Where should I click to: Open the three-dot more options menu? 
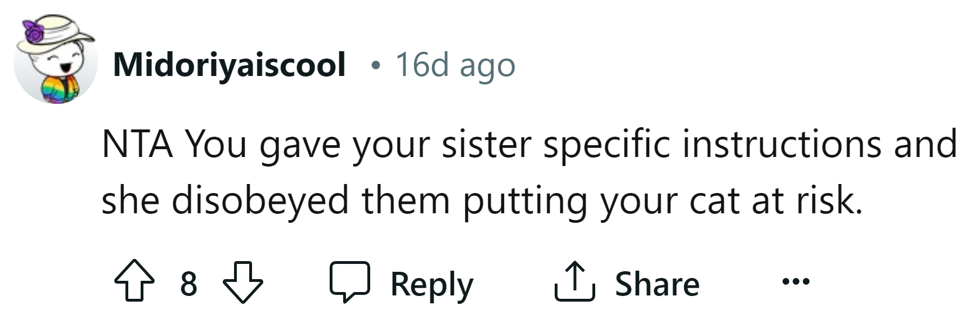795,280
